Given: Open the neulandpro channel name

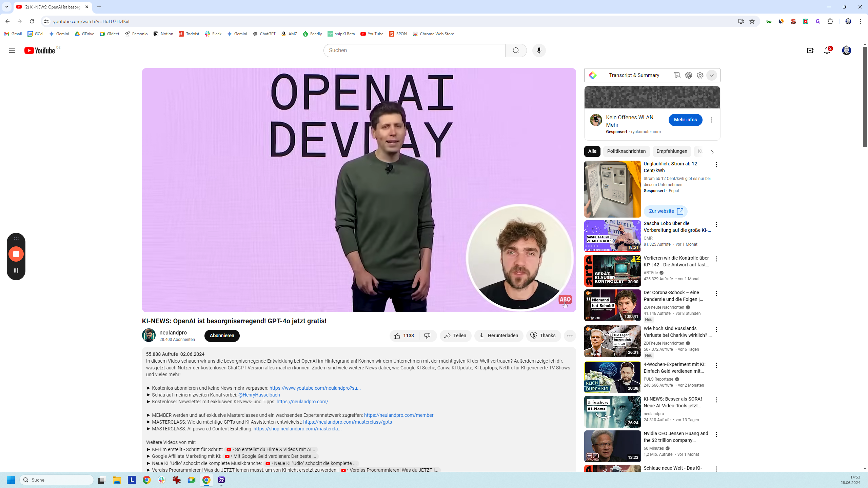Looking at the screenshot, I should pyautogui.click(x=173, y=332).
